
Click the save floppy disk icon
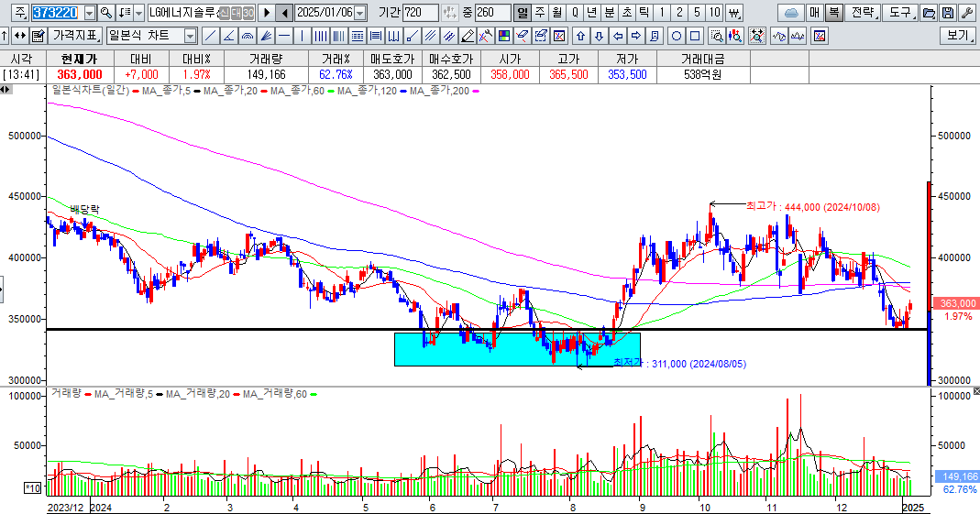point(947,13)
